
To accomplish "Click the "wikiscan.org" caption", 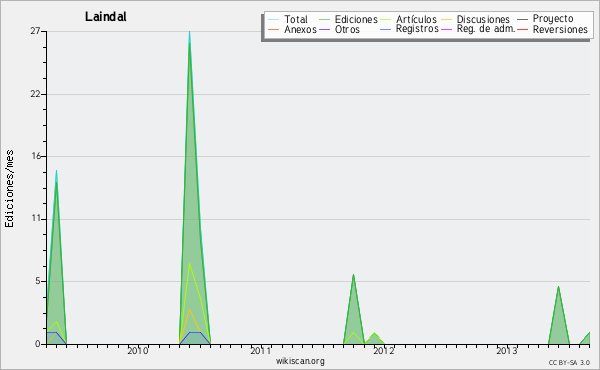I will [300, 361].
